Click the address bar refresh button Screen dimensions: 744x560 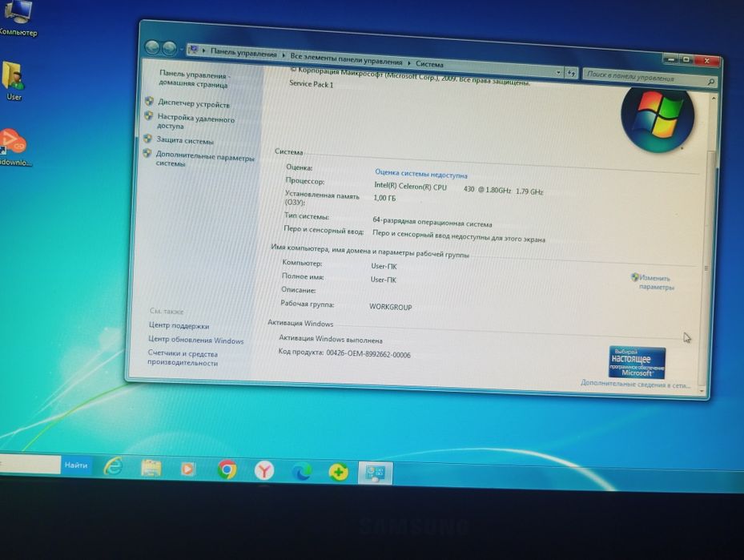point(571,73)
